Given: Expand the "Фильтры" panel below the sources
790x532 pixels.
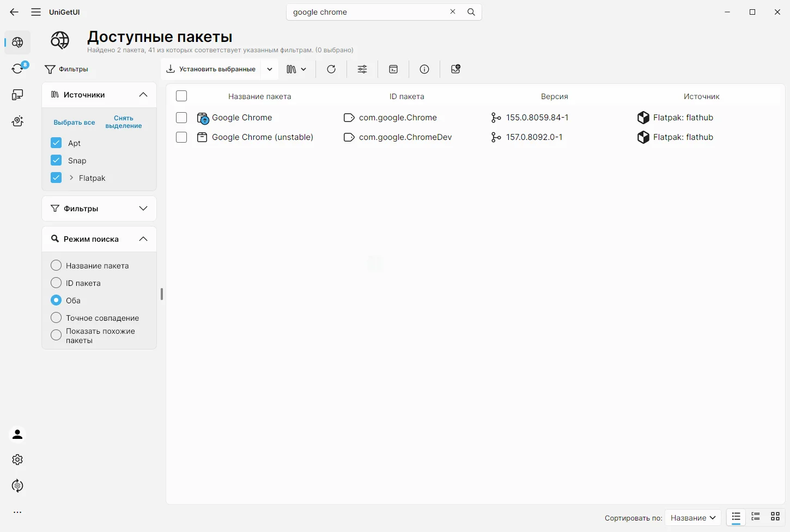Looking at the screenshot, I should [x=143, y=209].
